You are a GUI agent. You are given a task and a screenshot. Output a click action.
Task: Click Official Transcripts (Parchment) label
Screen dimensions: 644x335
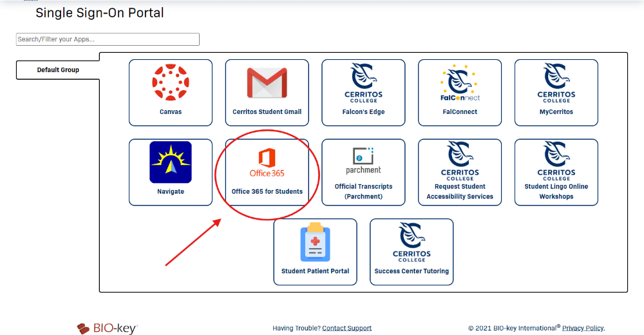[x=363, y=191]
